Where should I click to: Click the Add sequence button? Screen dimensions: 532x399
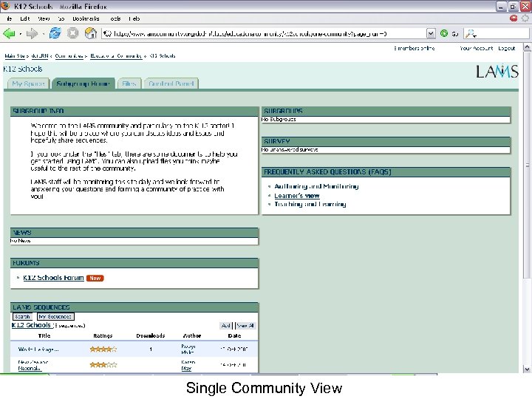(225, 326)
